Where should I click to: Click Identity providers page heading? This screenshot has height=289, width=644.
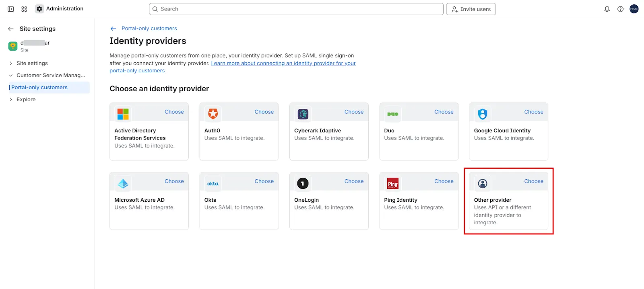coord(148,41)
